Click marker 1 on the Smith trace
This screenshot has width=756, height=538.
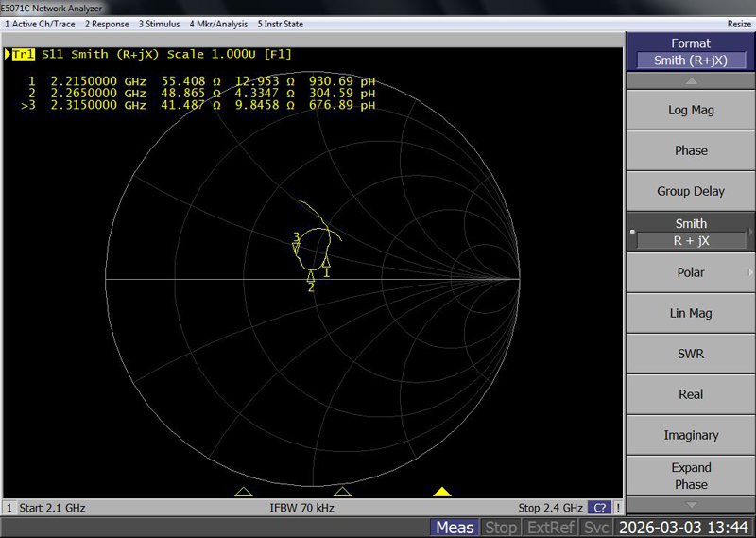point(326,263)
